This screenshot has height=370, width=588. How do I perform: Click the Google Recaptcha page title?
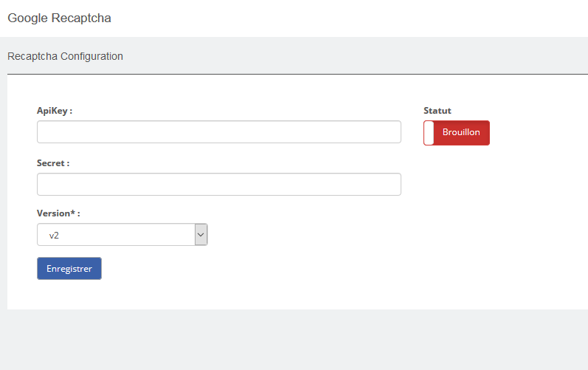click(x=59, y=18)
